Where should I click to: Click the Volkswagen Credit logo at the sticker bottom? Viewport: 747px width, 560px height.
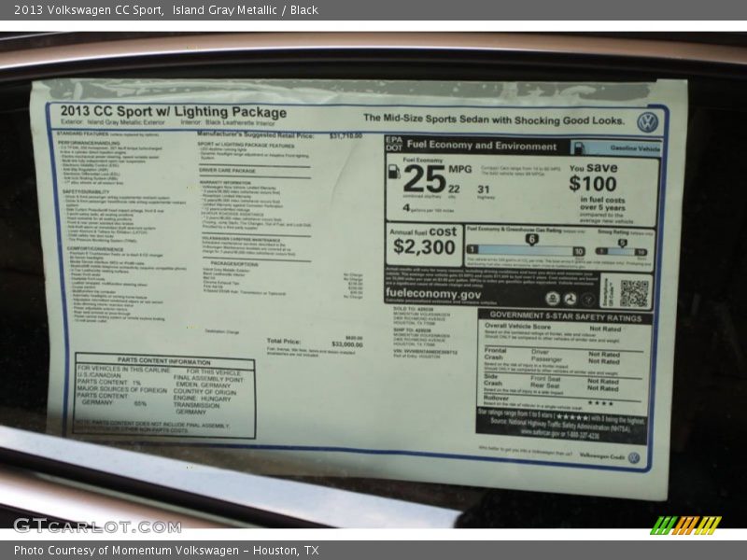click(x=634, y=457)
